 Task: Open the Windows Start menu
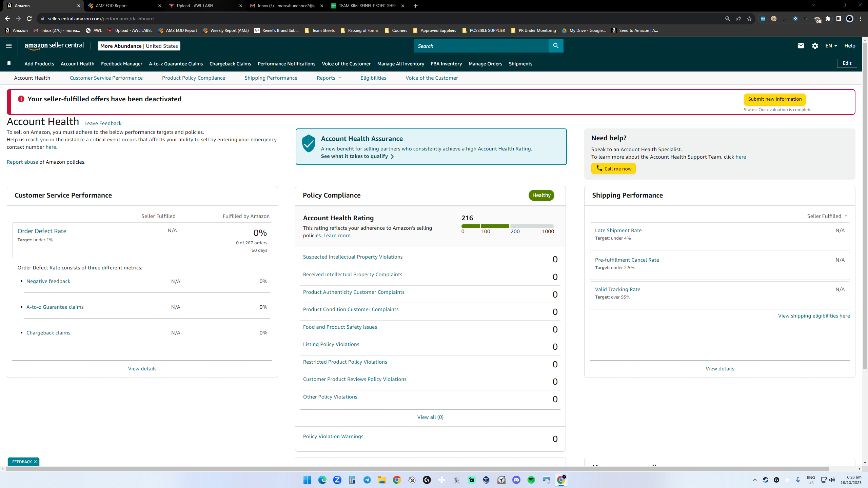coord(308,480)
